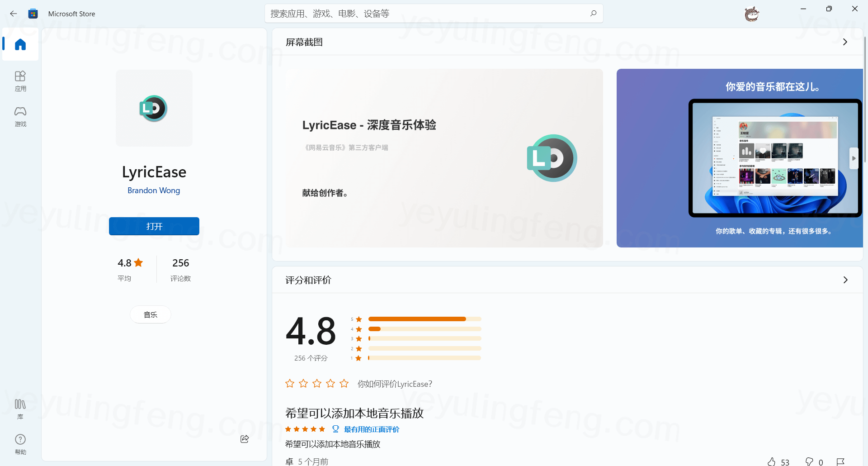868x466 pixels.
Task: Minimize the Microsoft Store window
Action: coord(803,9)
